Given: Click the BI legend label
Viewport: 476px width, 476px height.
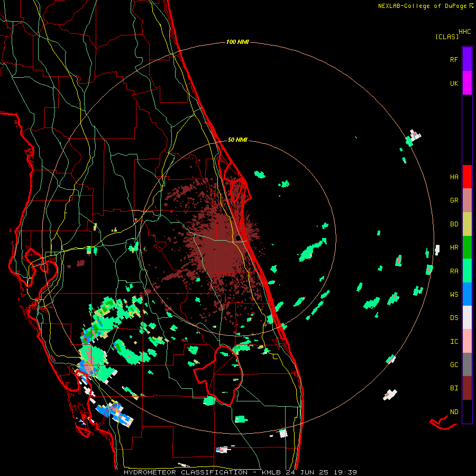Looking at the screenshot, I should coord(454,388).
